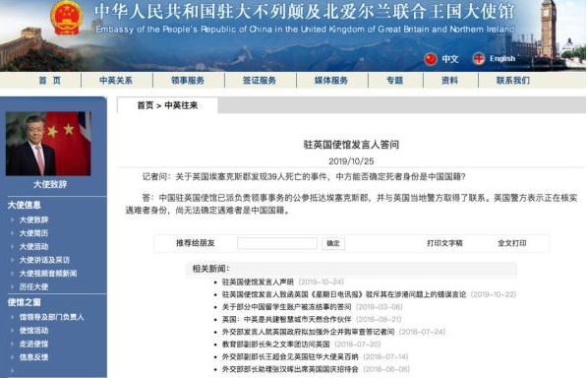Open the 大使简历 sidebar link

[33, 233]
